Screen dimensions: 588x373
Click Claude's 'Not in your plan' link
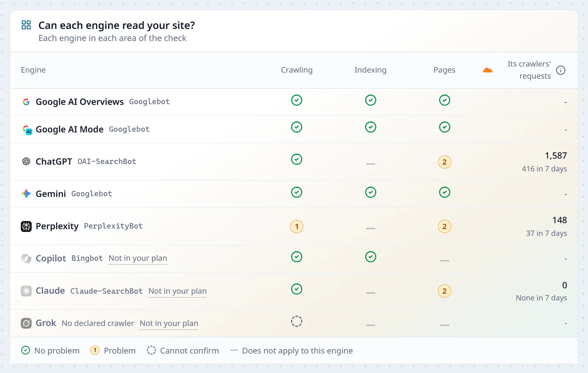(178, 291)
